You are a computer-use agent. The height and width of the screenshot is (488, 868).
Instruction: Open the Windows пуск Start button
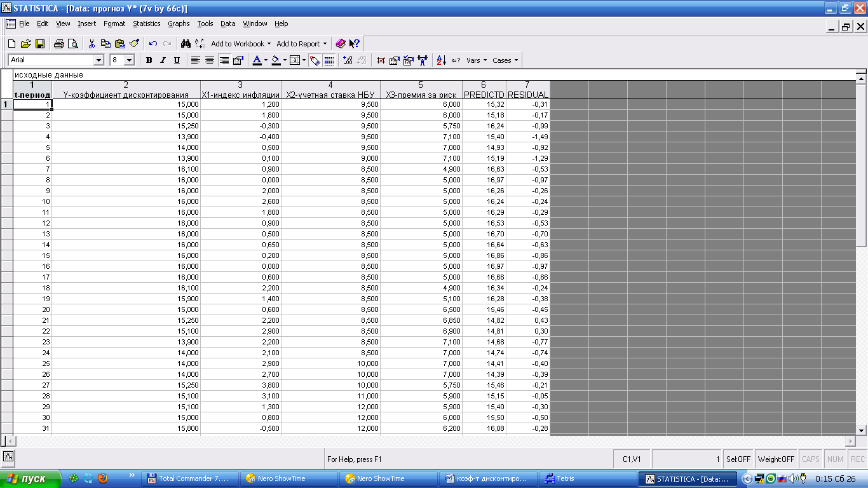(x=31, y=479)
